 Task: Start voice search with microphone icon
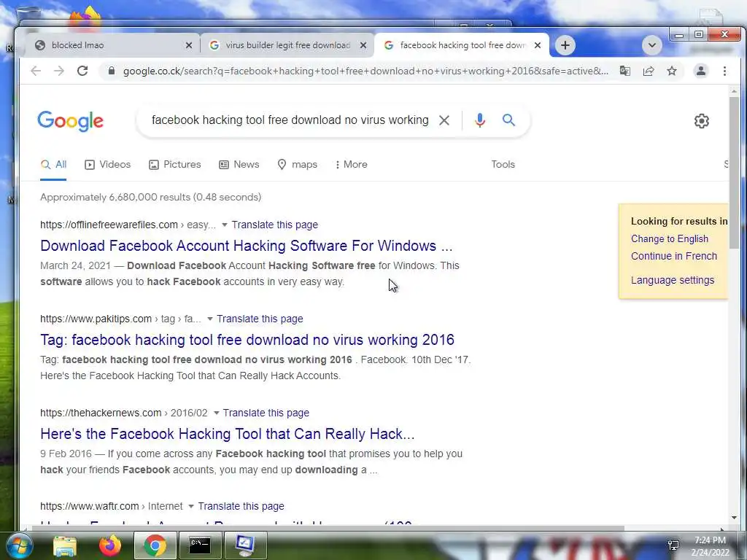pos(480,120)
